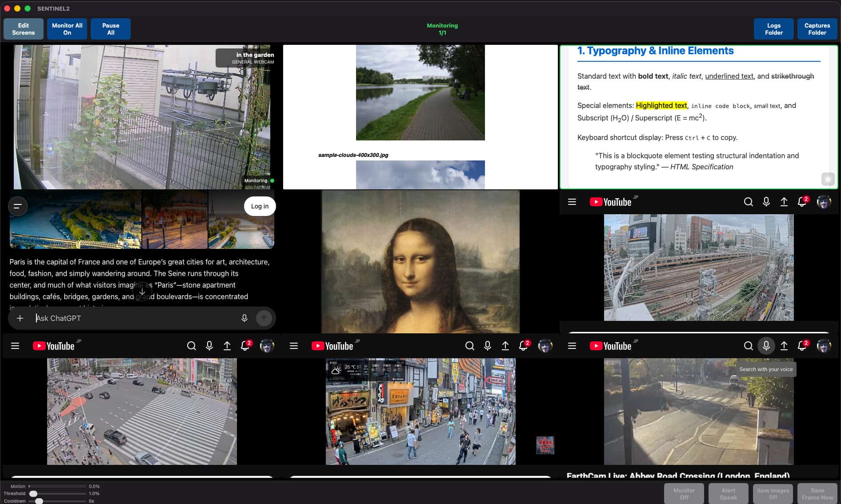The image size is (841, 504).
Task: Click the scroll-to-bottom arrow in ChatGPT
Action: [142, 292]
